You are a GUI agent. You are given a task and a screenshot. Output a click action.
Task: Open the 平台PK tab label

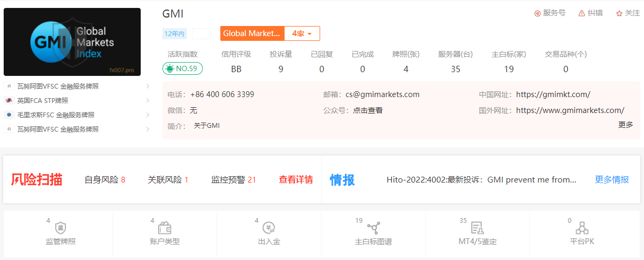(x=581, y=242)
